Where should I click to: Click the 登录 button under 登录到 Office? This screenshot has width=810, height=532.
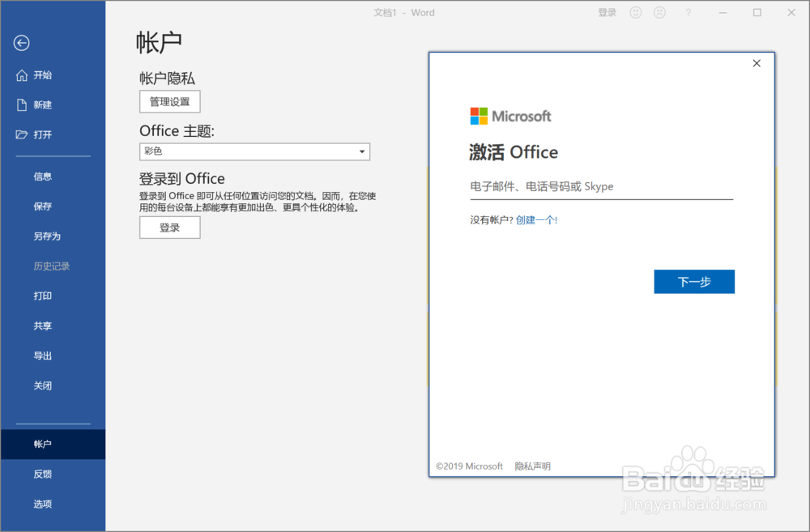pos(170,228)
